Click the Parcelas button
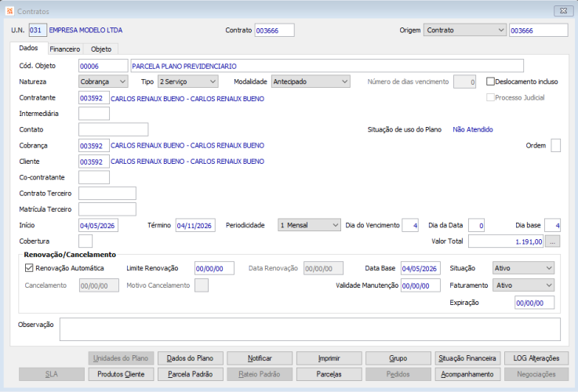 pos(329,374)
